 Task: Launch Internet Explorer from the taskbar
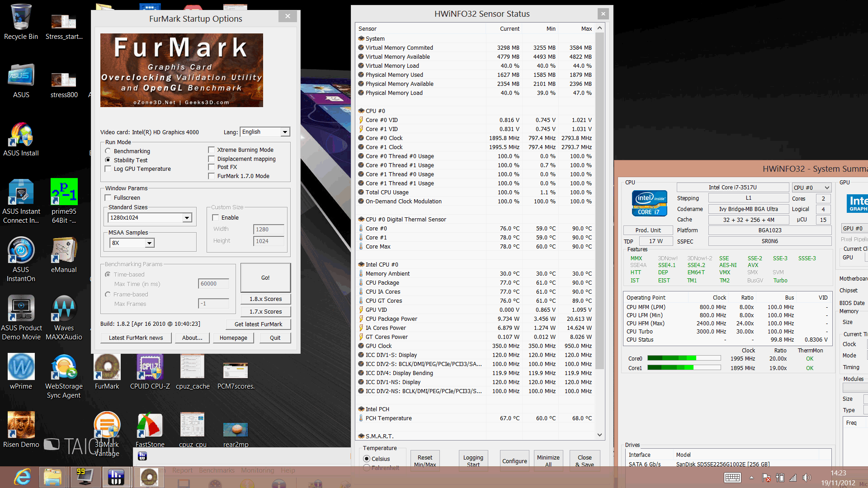22,477
